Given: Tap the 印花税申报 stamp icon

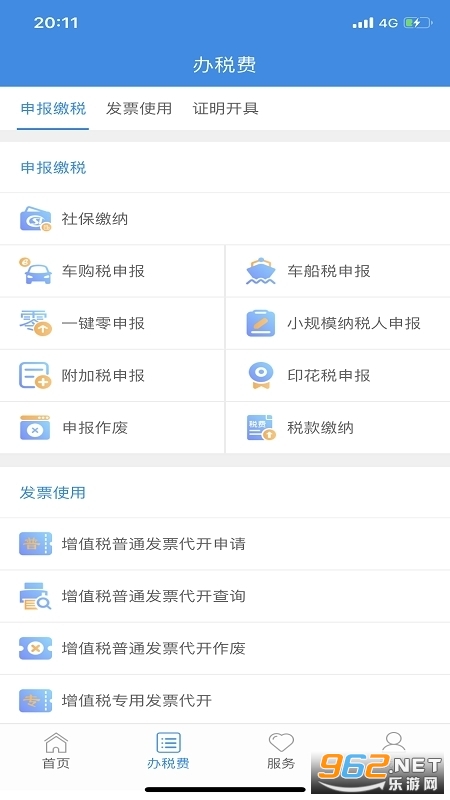Looking at the screenshot, I should pyautogui.click(x=261, y=376).
